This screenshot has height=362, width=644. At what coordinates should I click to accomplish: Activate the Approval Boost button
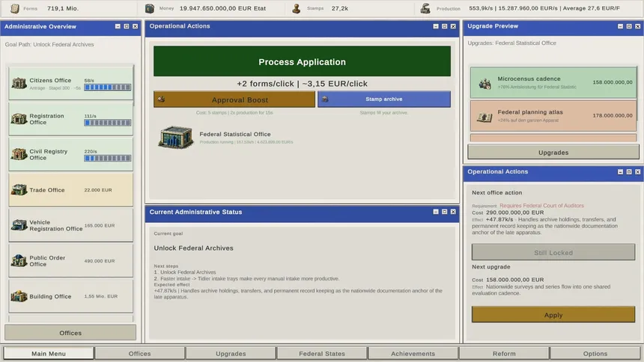point(234,99)
